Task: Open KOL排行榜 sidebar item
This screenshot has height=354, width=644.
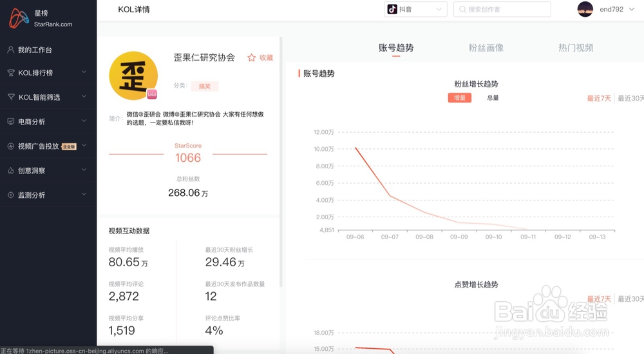Action: [48, 73]
